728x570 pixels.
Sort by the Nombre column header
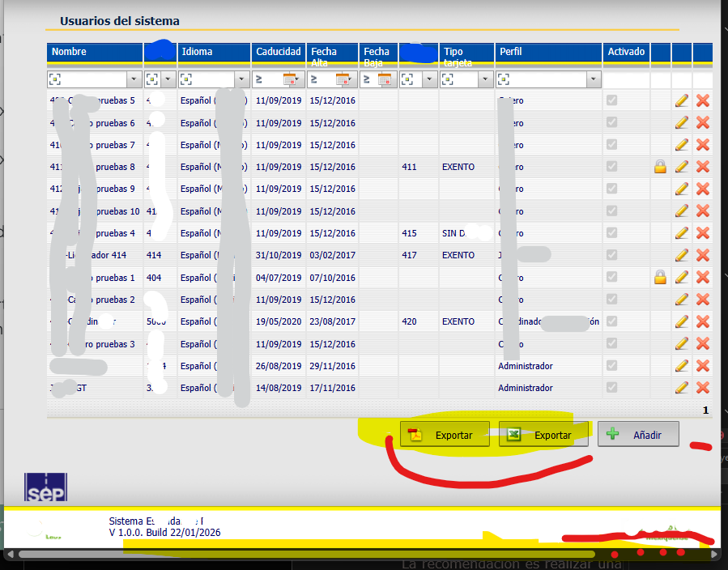click(69, 52)
